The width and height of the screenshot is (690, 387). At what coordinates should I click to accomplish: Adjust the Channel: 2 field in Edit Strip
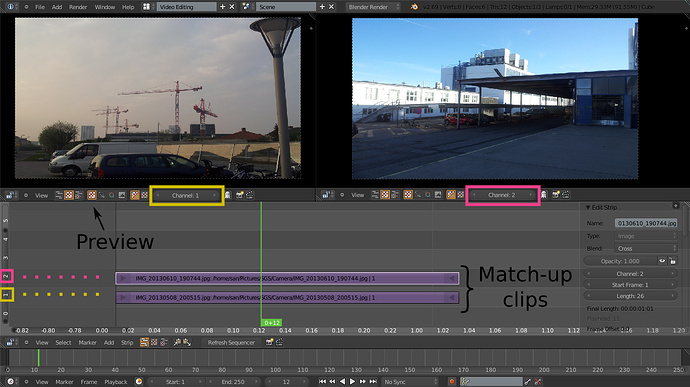point(630,274)
